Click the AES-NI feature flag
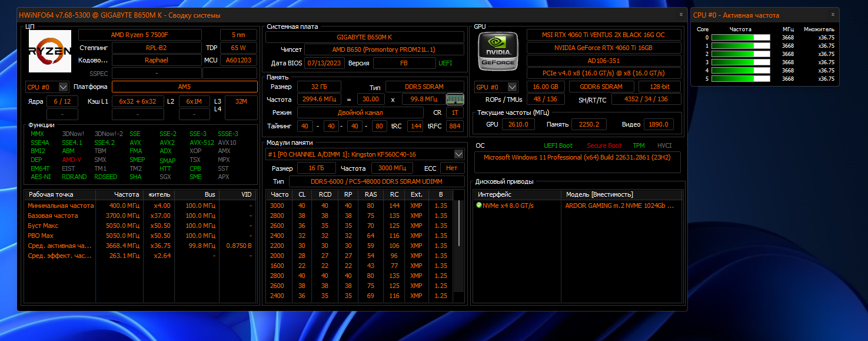The width and height of the screenshot is (868, 341). (41, 177)
